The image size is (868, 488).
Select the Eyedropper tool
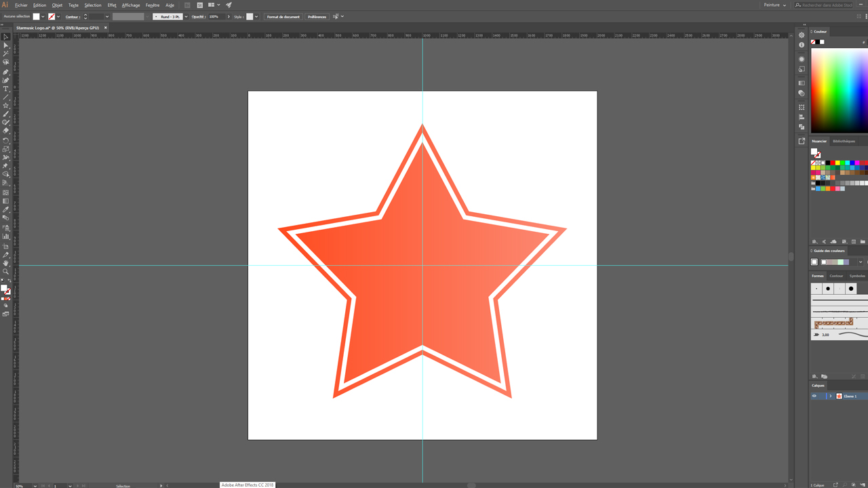click(6, 210)
